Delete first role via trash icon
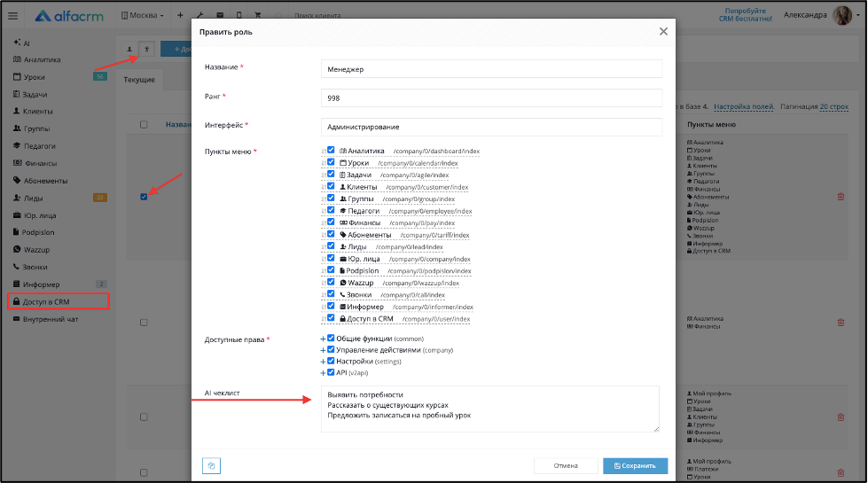868x483 pixels. pos(841,197)
